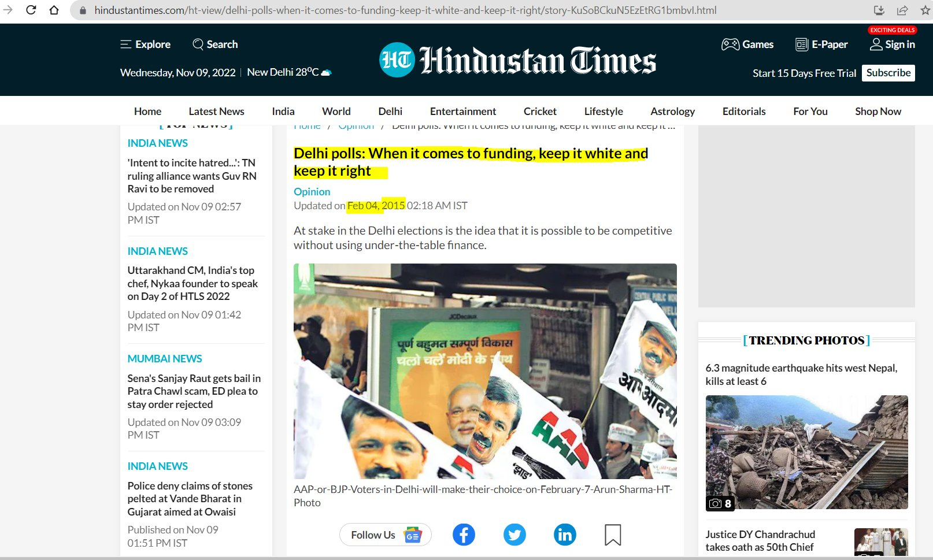
Task: Follow Us on Google News
Action: point(385,535)
